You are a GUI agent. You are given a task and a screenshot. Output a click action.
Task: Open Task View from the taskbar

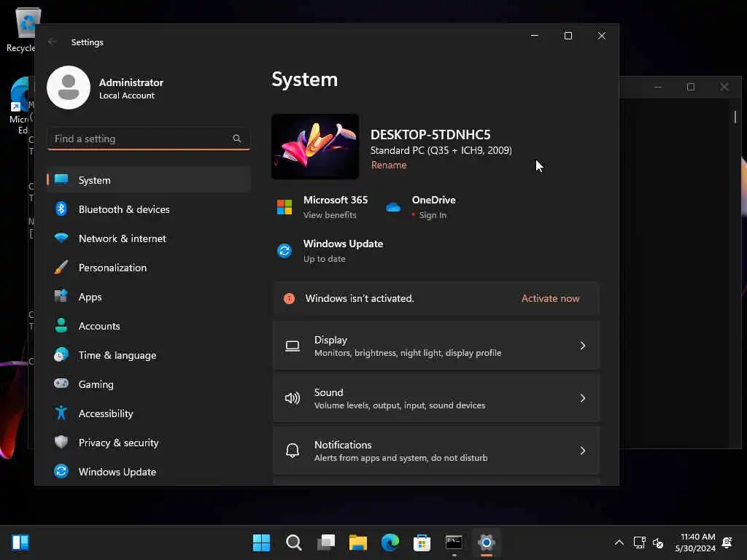click(326, 542)
